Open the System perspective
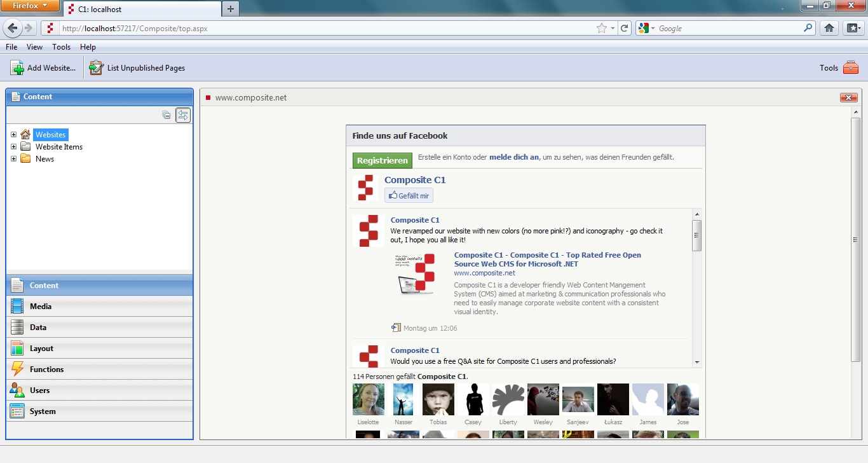This screenshot has height=463, width=868. 43,411
